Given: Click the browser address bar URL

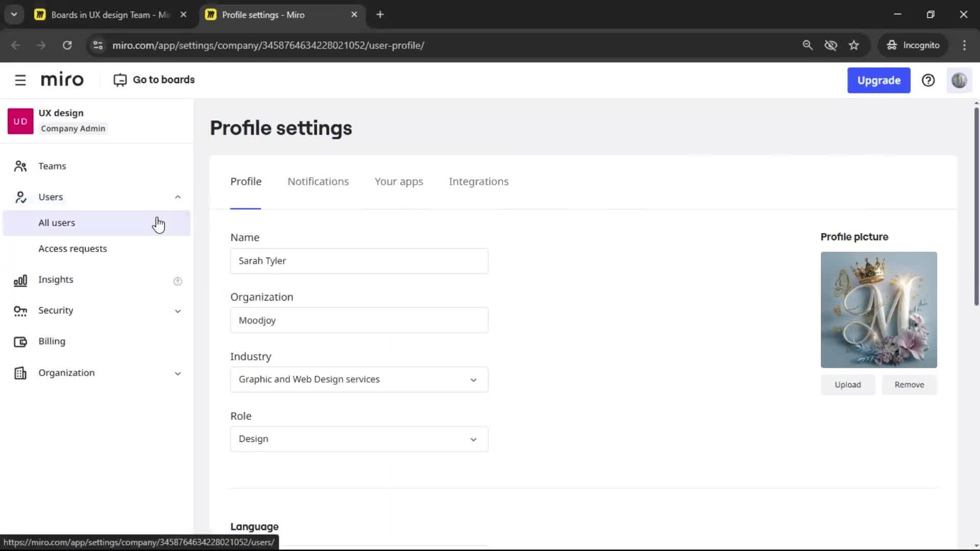Looking at the screenshot, I should pyautogui.click(x=268, y=45).
